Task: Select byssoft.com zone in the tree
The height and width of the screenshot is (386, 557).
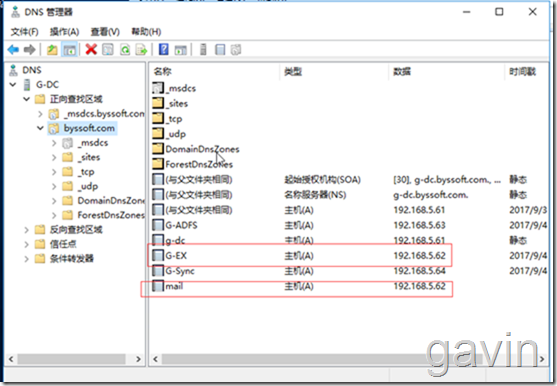Action: pyautogui.click(x=89, y=128)
